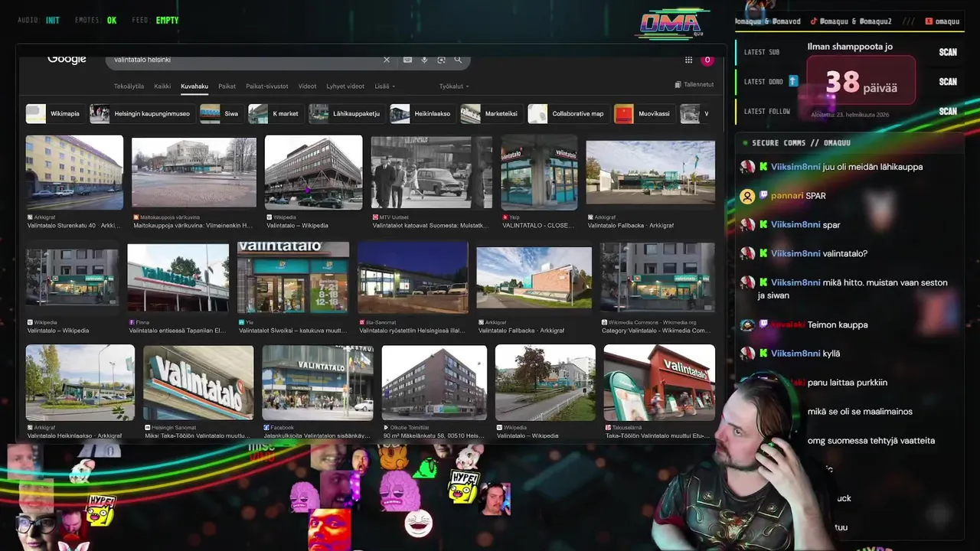Click the SECURE COMMS // OMAQUU header
The height and width of the screenshot is (551, 980).
[801, 143]
